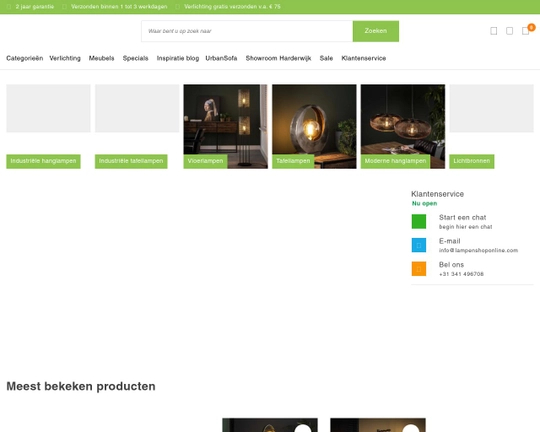Image resolution: width=540 pixels, height=432 pixels.
Task: Click the orange cart count badge
Action: [531, 27]
